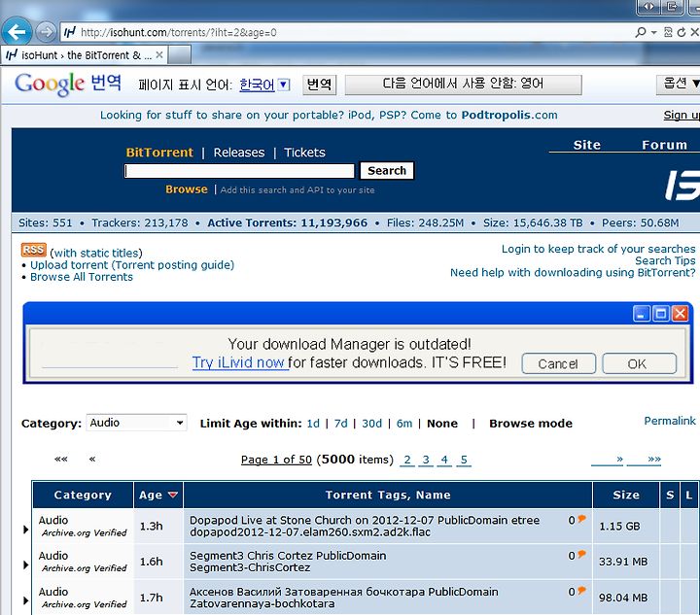This screenshot has width=700, height=615.
Task: Limit age to 30d
Action: point(371,424)
